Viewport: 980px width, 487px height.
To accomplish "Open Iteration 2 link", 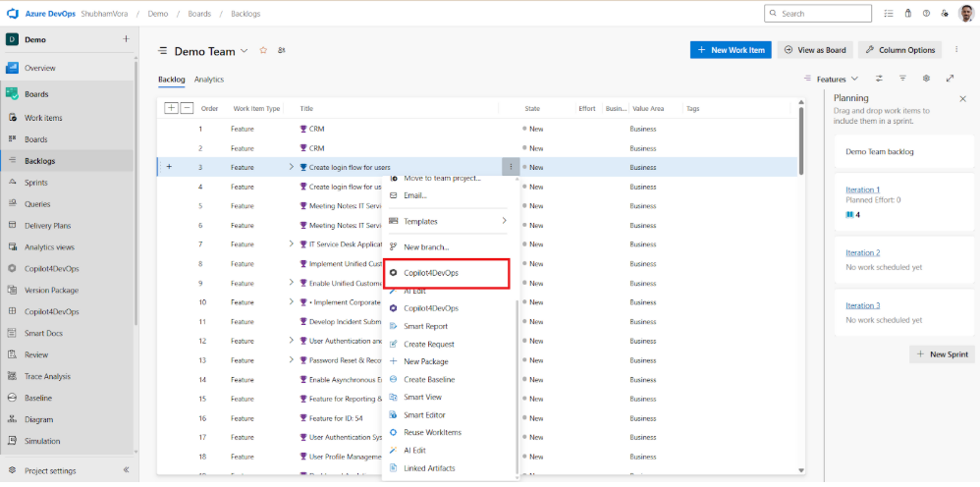I will pos(862,252).
